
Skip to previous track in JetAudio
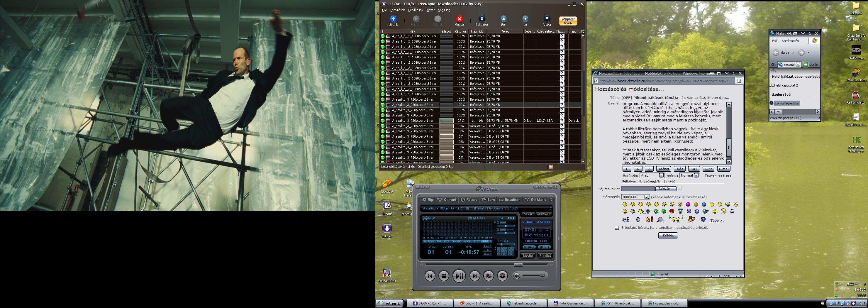(430, 276)
